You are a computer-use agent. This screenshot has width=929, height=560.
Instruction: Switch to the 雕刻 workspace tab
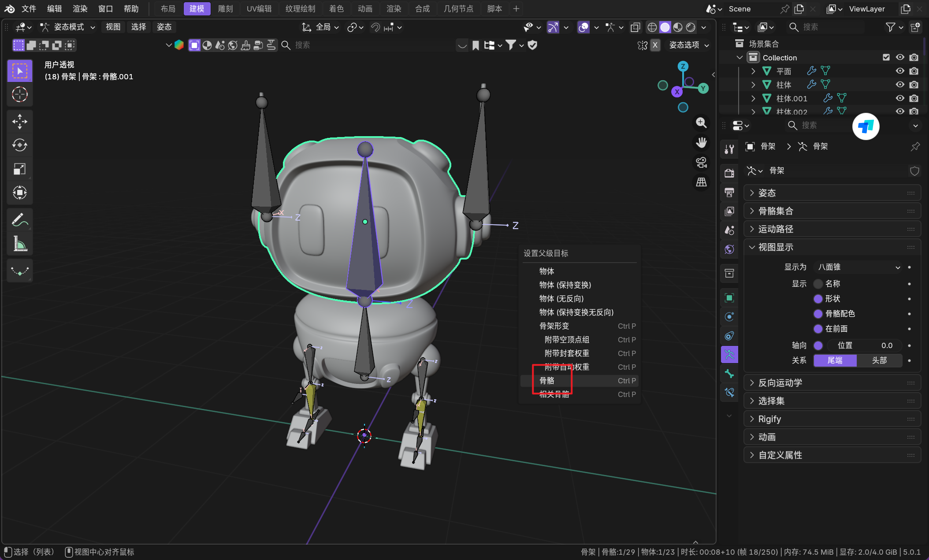(225, 9)
